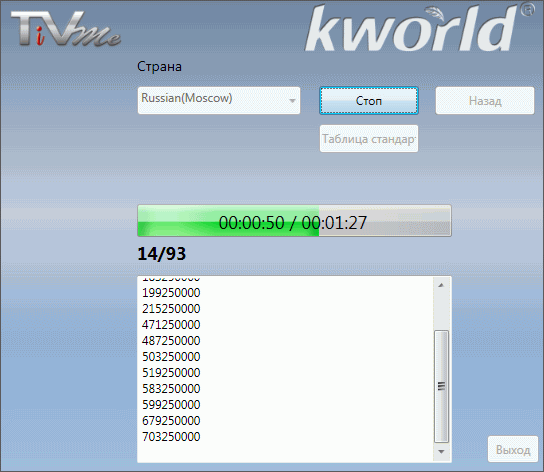Select frequency 703250000 in list
Screen dimensions: 544x472
(x=171, y=436)
